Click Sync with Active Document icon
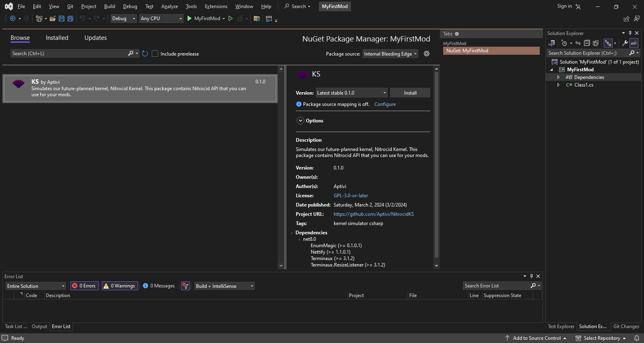This screenshot has height=343, width=644. 578,43
